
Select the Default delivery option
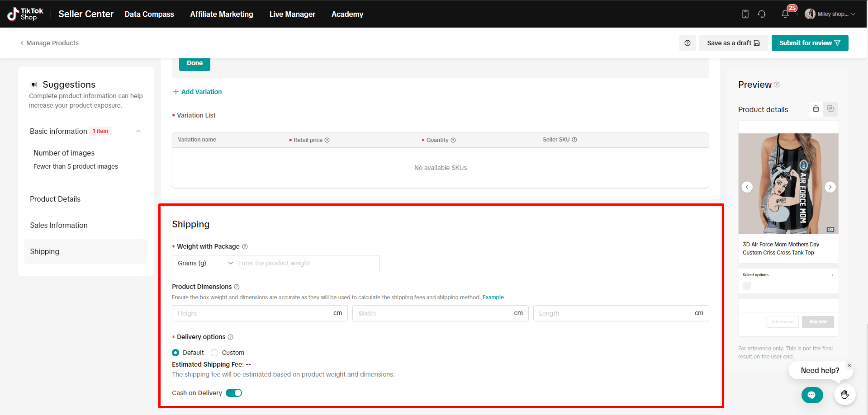pyautogui.click(x=175, y=353)
